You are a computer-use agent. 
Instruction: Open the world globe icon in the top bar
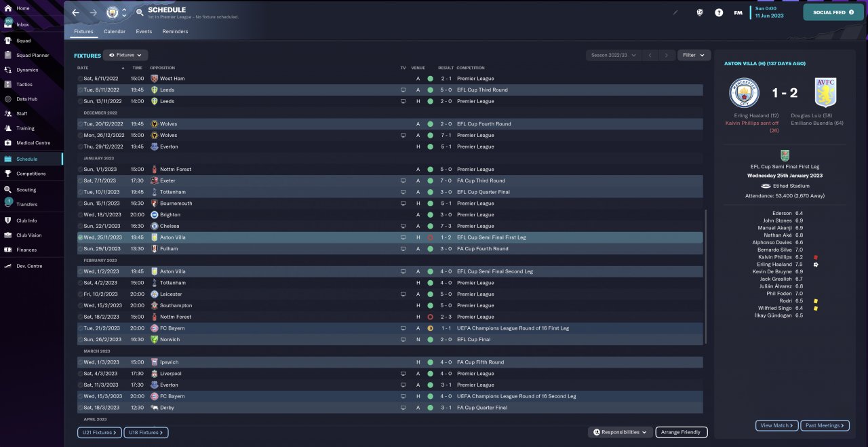point(700,12)
